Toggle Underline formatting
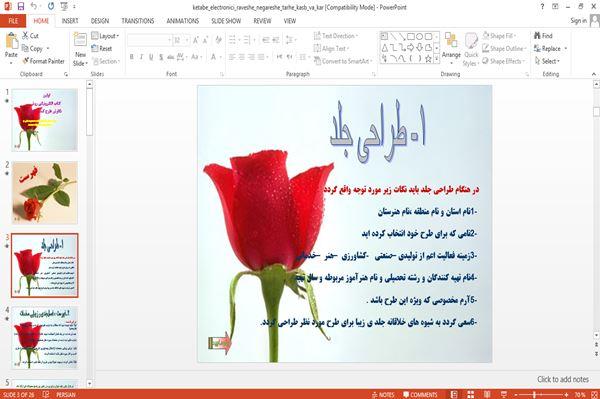 151,57
